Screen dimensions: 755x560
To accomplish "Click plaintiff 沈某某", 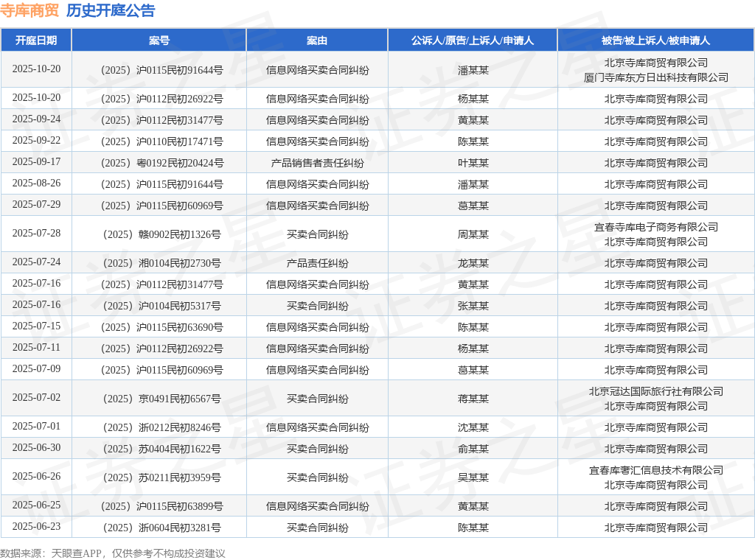I will (473, 427).
